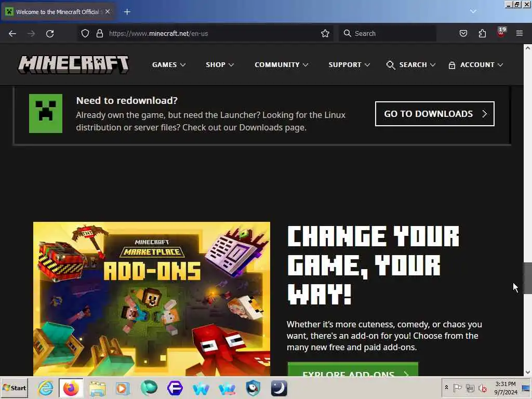The image size is (532, 399).
Task: Open Windows Explorer folder taskbar icon
Action: pos(97,388)
